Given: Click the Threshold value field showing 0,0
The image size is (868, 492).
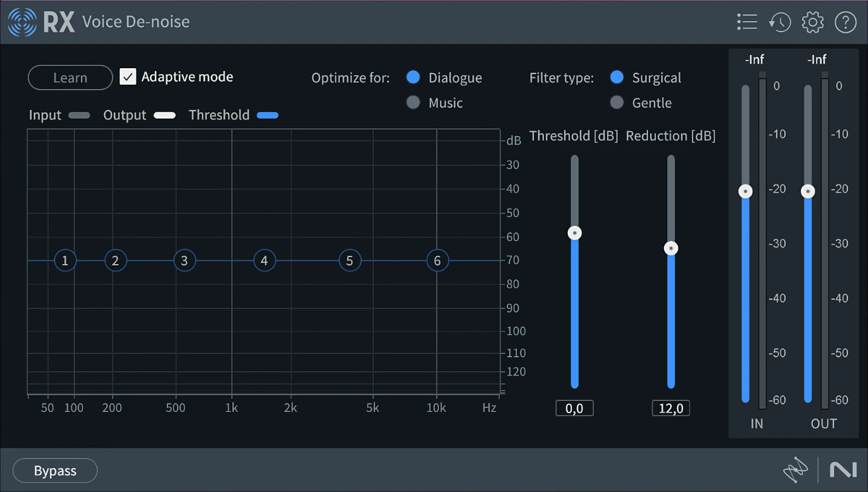Looking at the screenshot, I should [574, 409].
